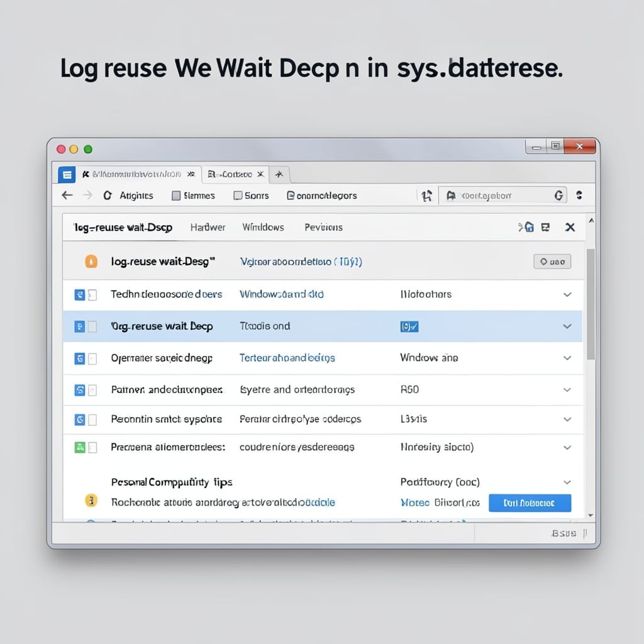Close the panel with the X icon
Screen dimensions: 644x644
point(570,227)
